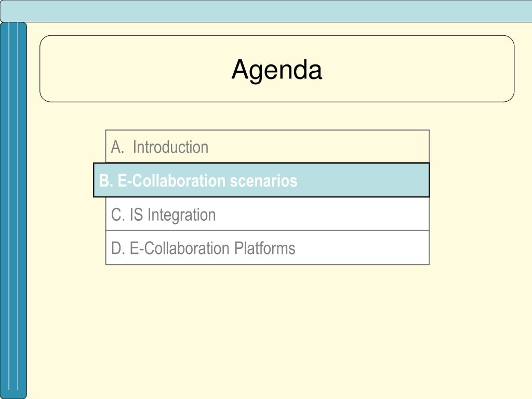Click empty right side of IS Integration row
This screenshot has height=399, width=532.
coord(322,214)
